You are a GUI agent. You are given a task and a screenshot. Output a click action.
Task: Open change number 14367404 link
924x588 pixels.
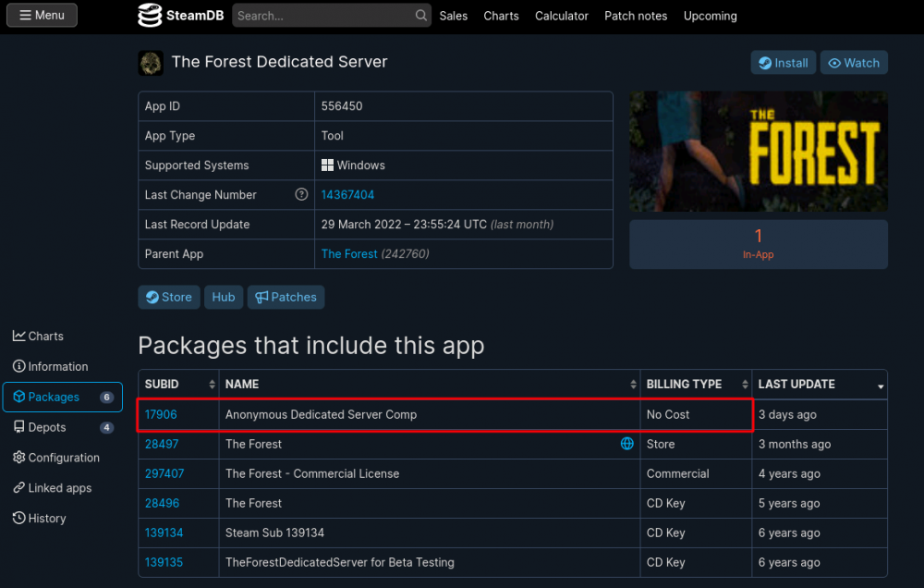click(x=347, y=195)
